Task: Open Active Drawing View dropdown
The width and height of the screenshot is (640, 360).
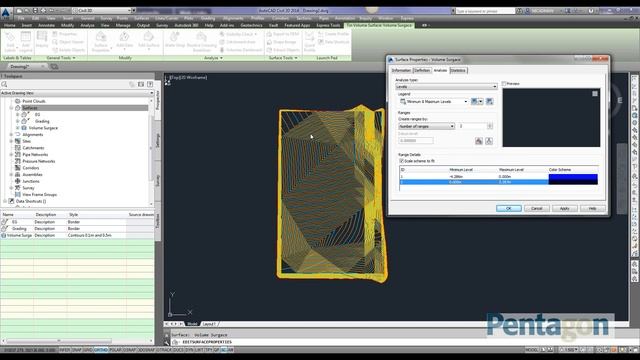Action: click(77, 93)
